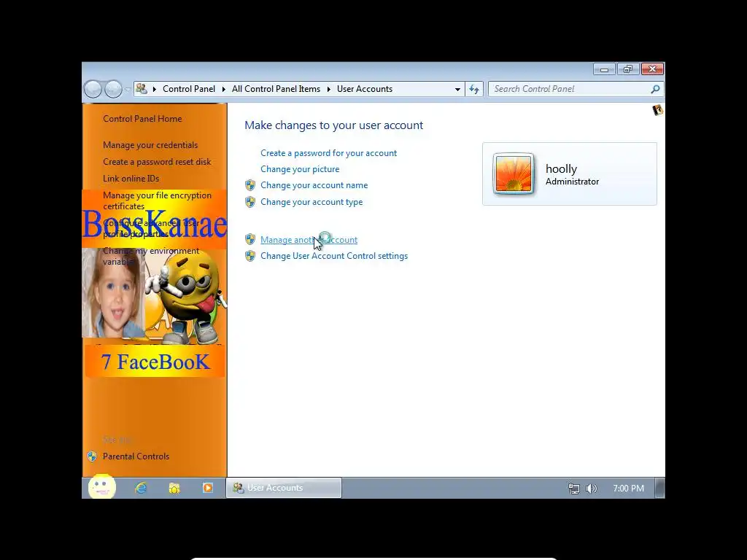
Task: Open Change your account name link
Action: pyautogui.click(x=314, y=185)
